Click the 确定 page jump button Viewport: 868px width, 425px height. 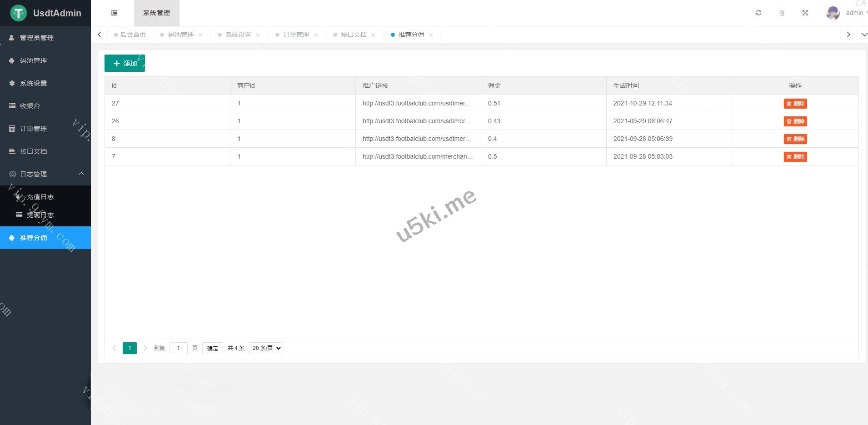click(x=212, y=348)
